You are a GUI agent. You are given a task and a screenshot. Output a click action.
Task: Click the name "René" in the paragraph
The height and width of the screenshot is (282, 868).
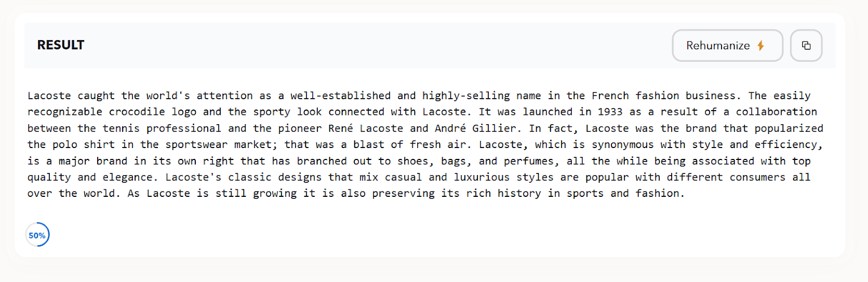[x=341, y=129]
